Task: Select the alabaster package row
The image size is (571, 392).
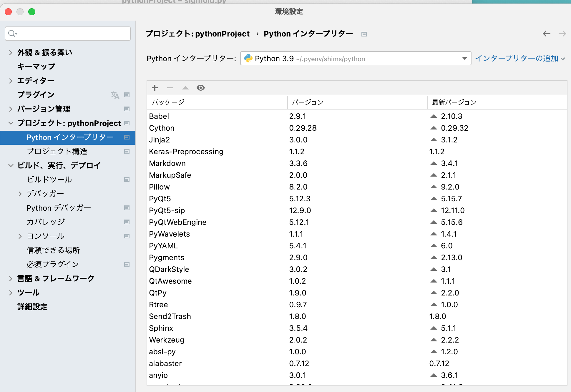Action: 357,363
